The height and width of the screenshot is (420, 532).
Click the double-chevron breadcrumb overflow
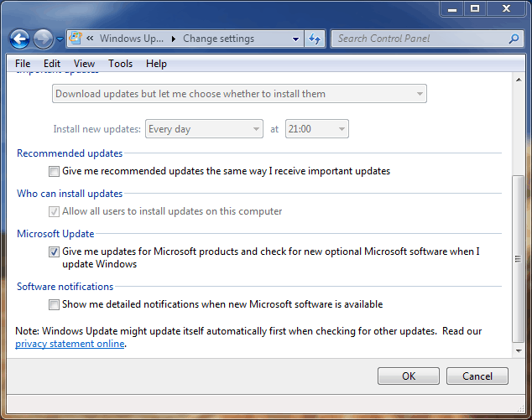(90, 39)
